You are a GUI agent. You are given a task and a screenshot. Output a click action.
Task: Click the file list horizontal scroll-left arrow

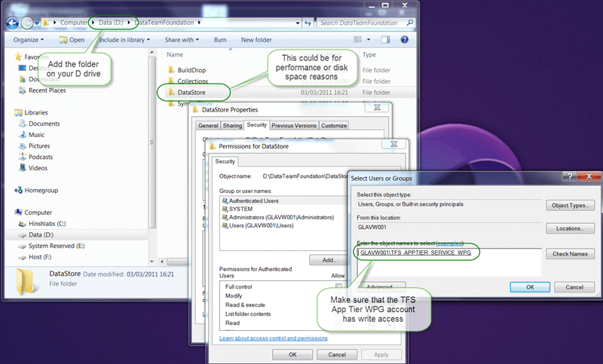point(162,262)
